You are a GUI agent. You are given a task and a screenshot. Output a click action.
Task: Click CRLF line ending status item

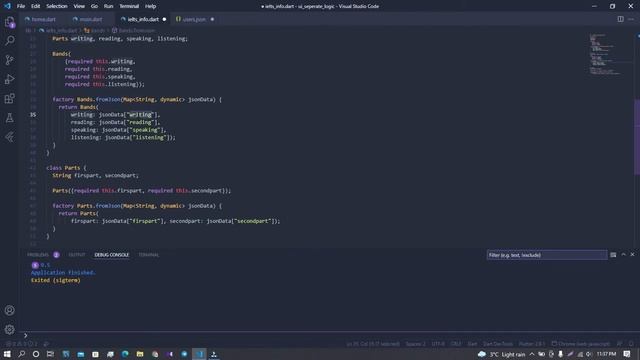pos(456,344)
